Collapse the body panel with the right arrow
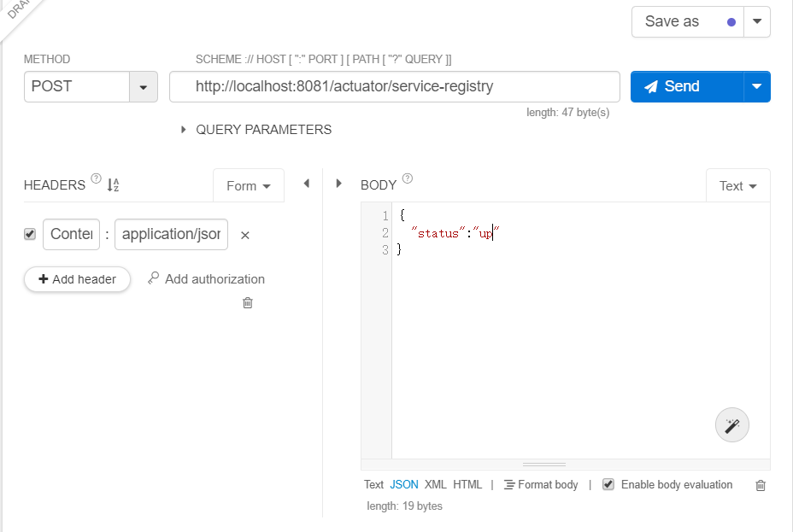 click(338, 184)
